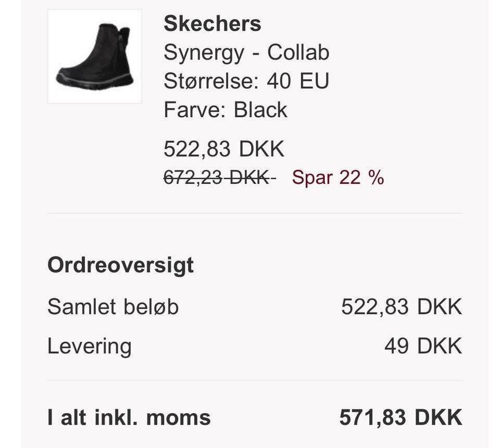Tap the Skechers brand name
This screenshot has width=500, height=448.
pos(212,23)
